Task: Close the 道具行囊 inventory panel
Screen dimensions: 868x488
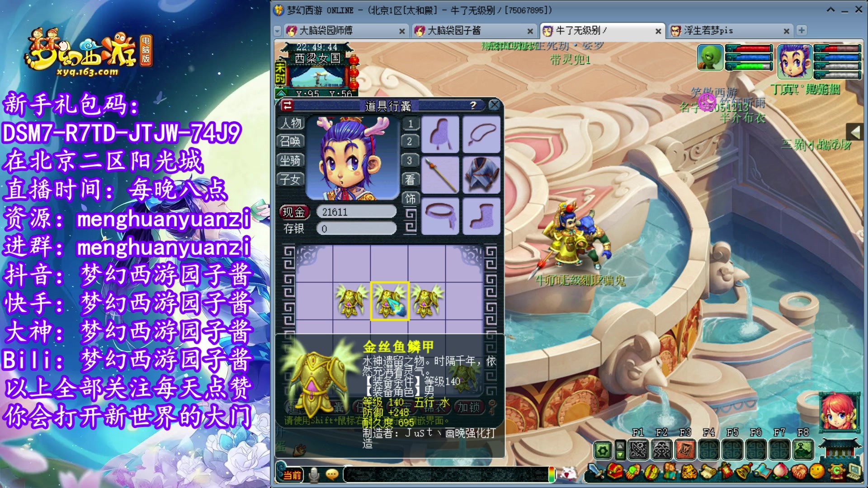Action: (495, 105)
